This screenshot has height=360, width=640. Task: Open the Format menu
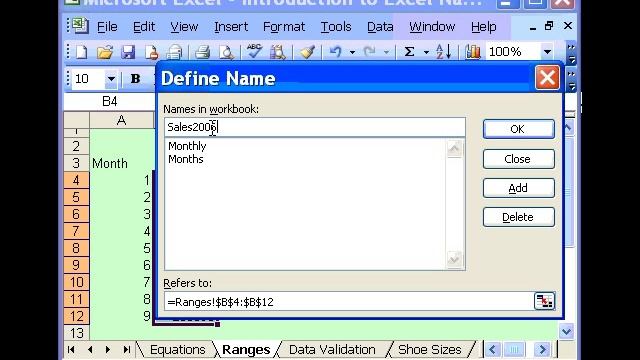tap(284, 27)
